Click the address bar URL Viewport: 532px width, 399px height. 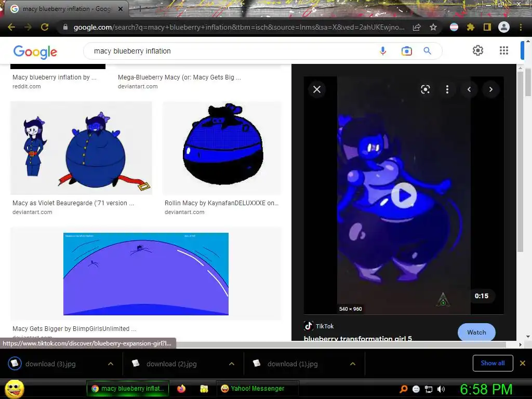pos(239,27)
